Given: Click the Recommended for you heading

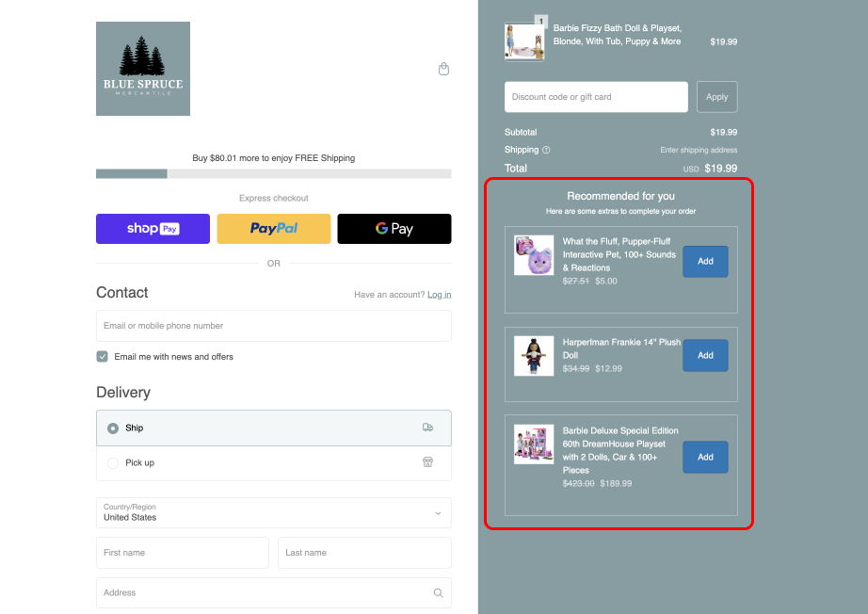Looking at the screenshot, I should coord(620,196).
